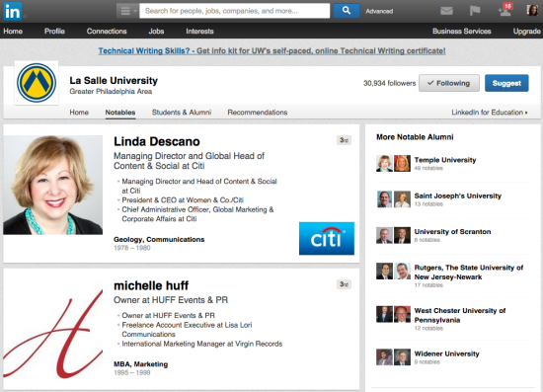Open Widener University notables
Screen dimensions: 543x392
[x=446, y=353]
